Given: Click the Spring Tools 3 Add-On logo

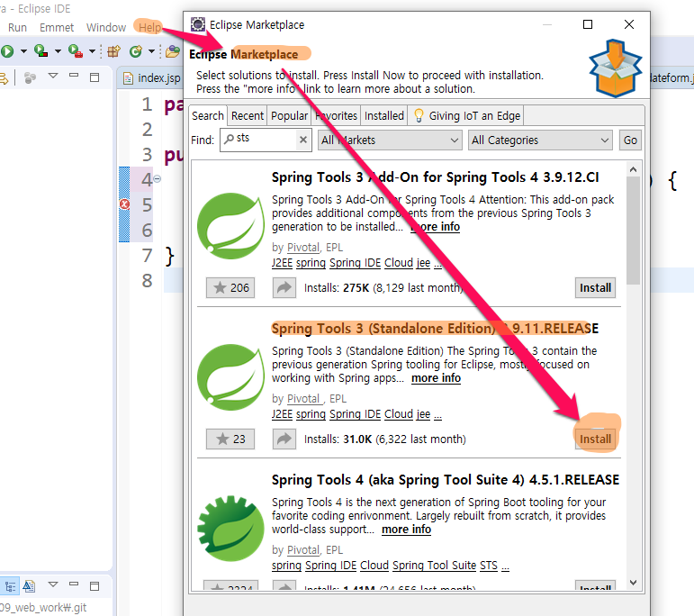Looking at the screenshot, I should tap(230, 226).
